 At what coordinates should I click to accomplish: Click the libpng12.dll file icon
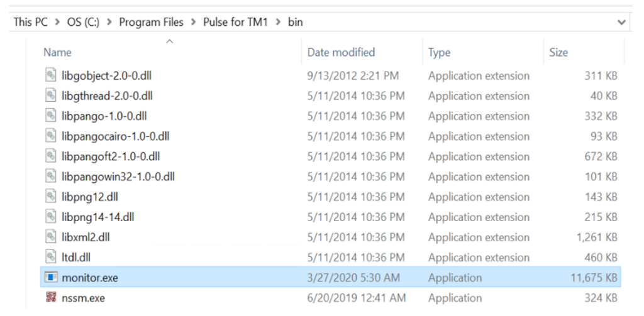(51, 197)
